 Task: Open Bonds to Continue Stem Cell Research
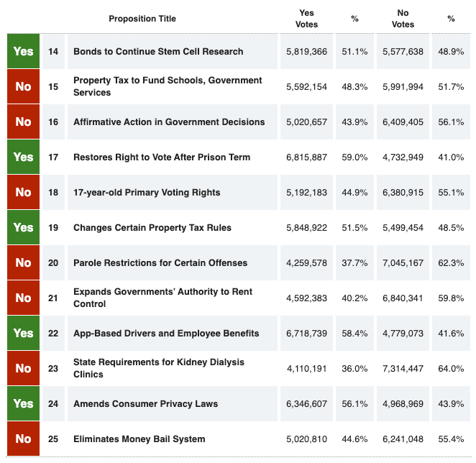pos(158,52)
